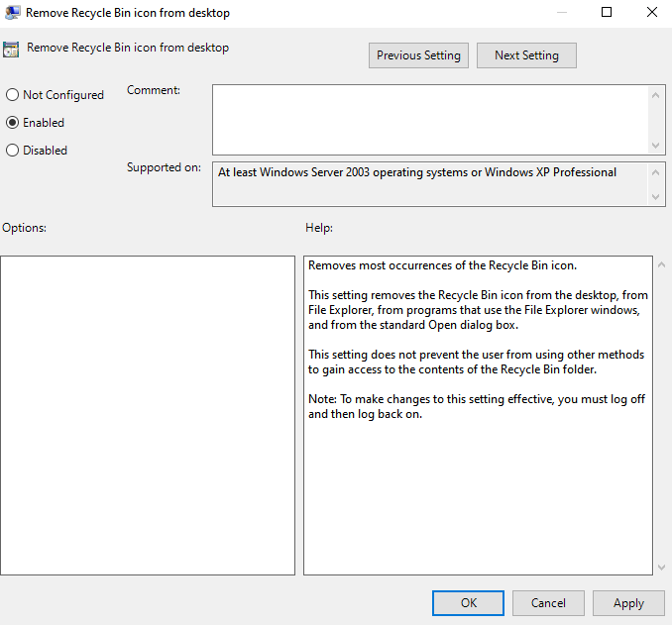Go to Next Setting

click(526, 55)
